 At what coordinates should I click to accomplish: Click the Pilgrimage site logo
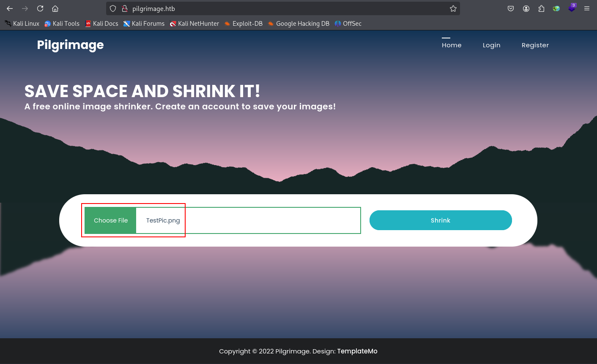pos(70,45)
